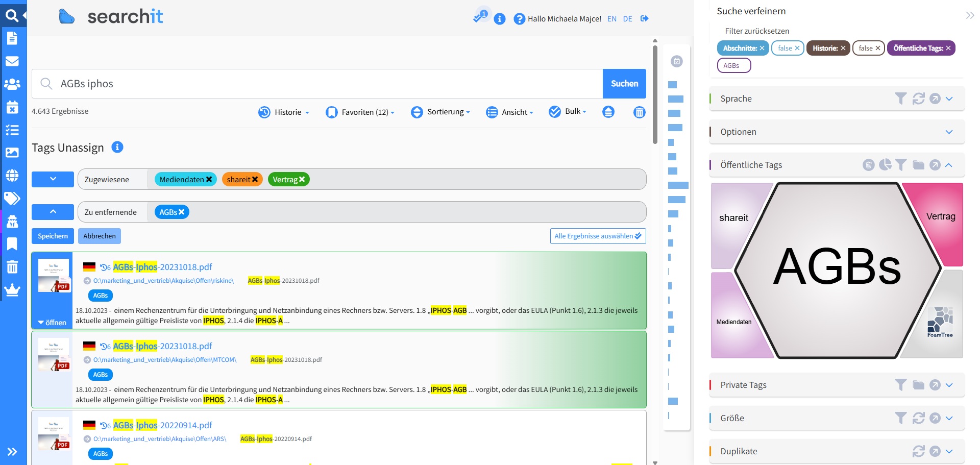Viewport: 980px width, 465px height.
Task: Open the globe icon in sidebar
Action: pyautogui.click(x=12, y=176)
